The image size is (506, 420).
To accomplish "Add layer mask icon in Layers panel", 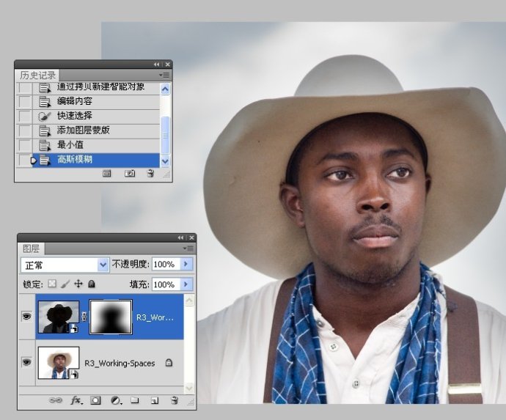I will click(x=95, y=400).
